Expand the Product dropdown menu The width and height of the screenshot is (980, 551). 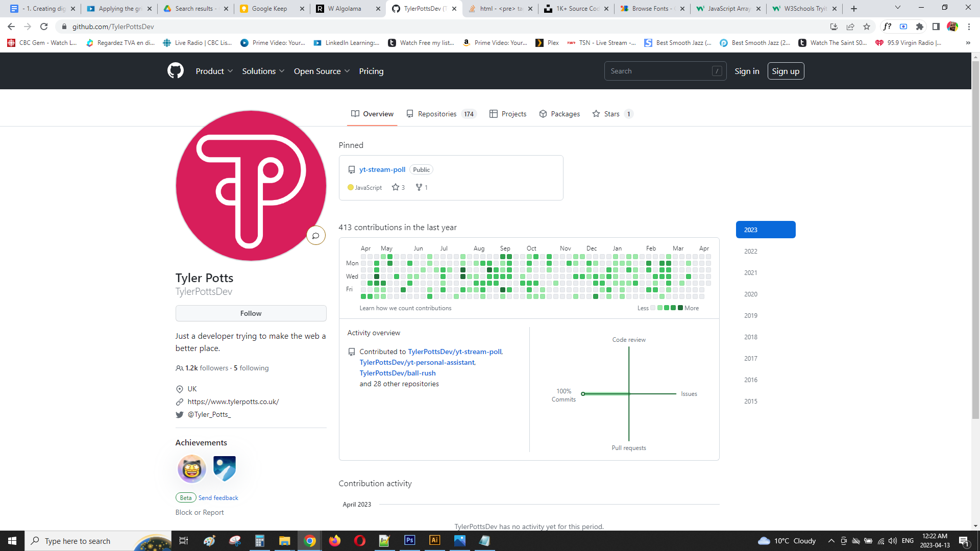coord(214,71)
